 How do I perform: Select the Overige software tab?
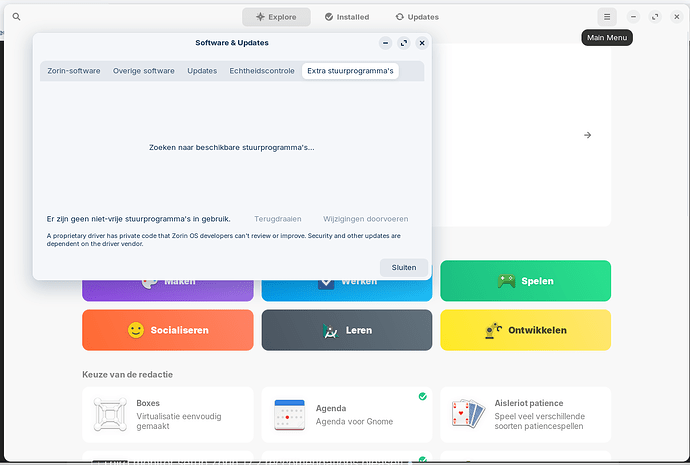143,71
